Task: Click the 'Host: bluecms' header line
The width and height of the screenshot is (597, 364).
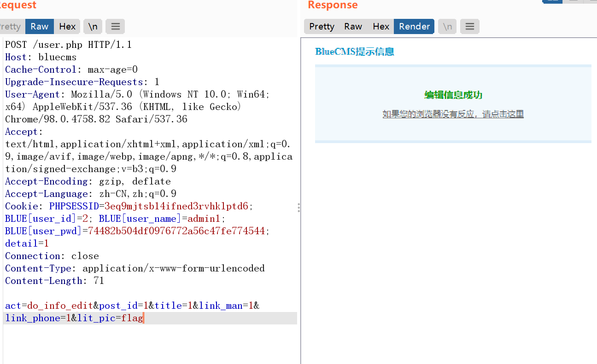Action: click(x=41, y=57)
